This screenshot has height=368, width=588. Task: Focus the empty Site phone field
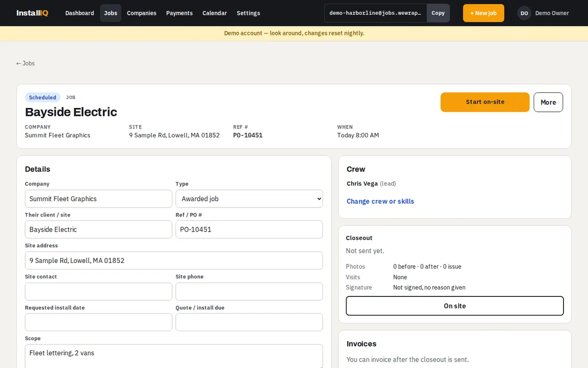(x=249, y=291)
